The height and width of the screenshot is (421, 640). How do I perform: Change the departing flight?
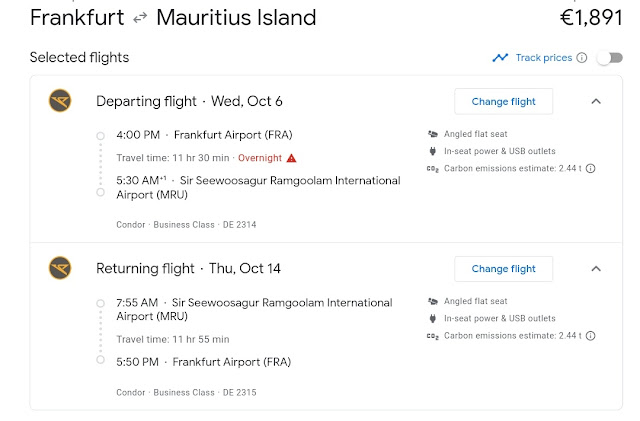(x=503, y=101)
